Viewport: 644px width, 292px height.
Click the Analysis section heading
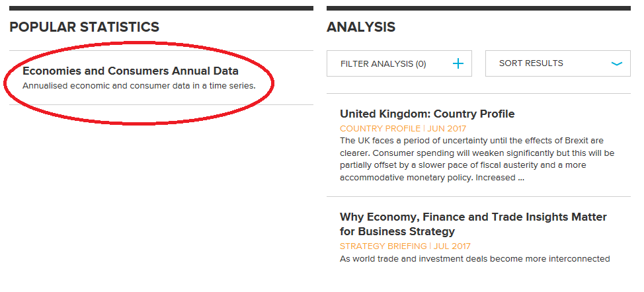click(x=361, y=27)
